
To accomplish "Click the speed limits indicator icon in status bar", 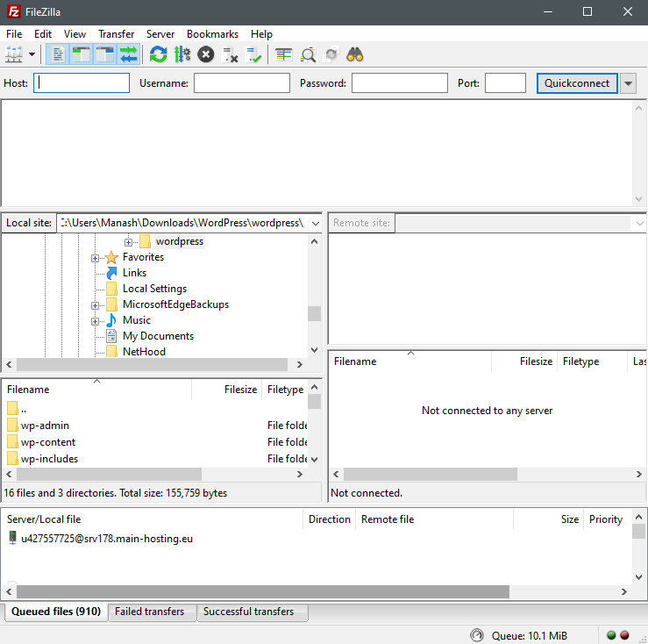I will 476,635.
